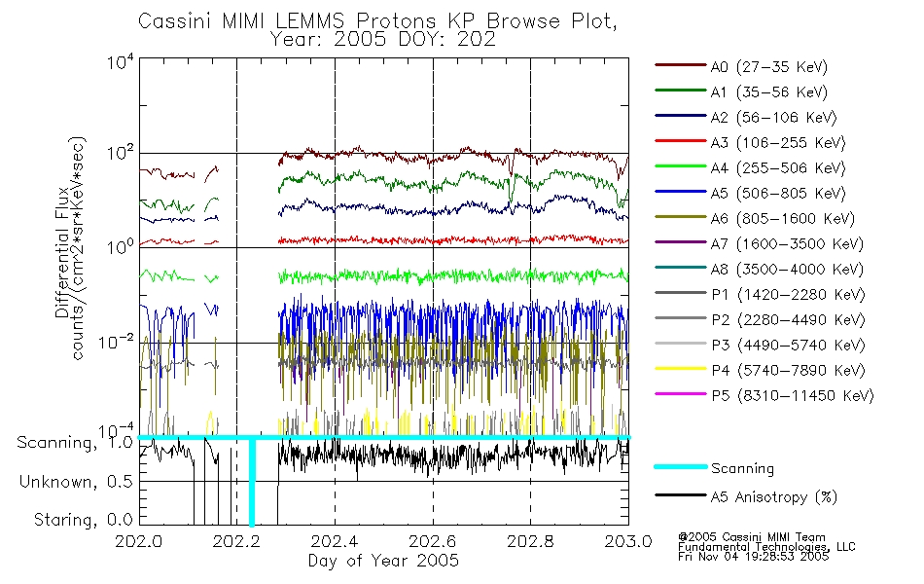Click the x-axis tick label 202.2
924x584 pixels.
(x=236, y=541)
